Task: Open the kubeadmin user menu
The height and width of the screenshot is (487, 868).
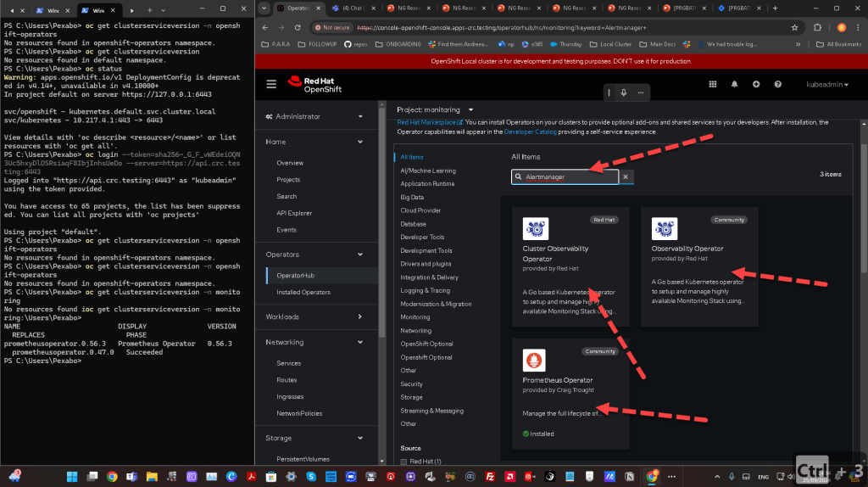Action: point(827,84)
